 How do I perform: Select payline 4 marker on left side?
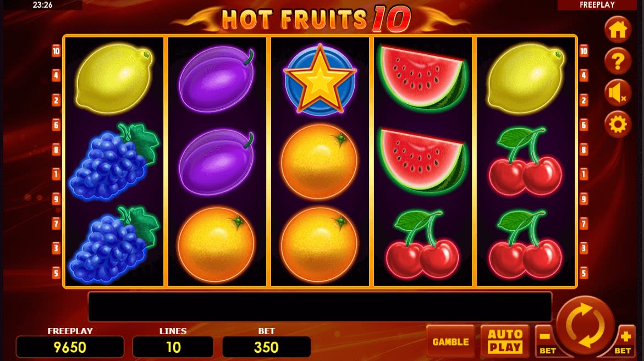pyautogui.click(x=56, y=75)
